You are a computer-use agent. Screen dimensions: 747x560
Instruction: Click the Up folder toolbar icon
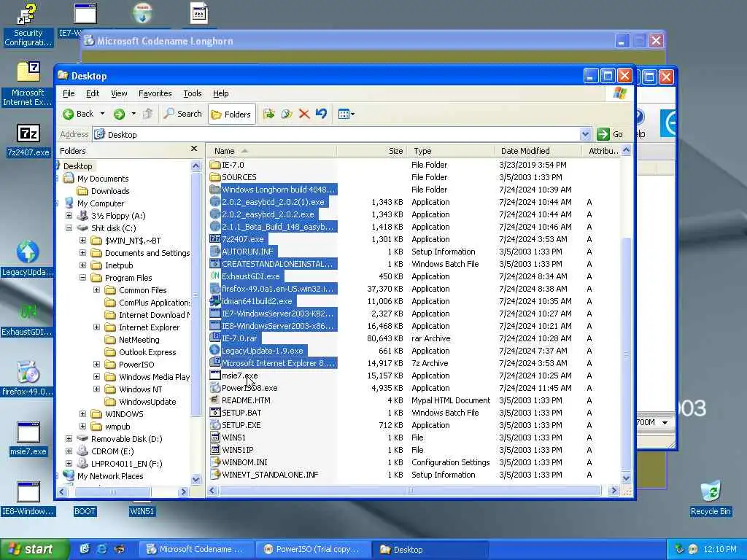147,114
